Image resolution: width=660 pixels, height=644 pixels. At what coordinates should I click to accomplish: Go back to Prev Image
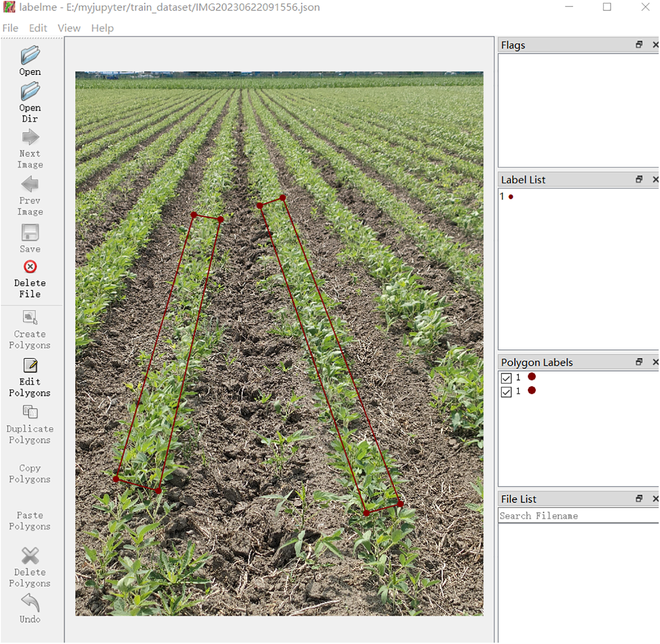pyautogui.click(x=30, y=184)
